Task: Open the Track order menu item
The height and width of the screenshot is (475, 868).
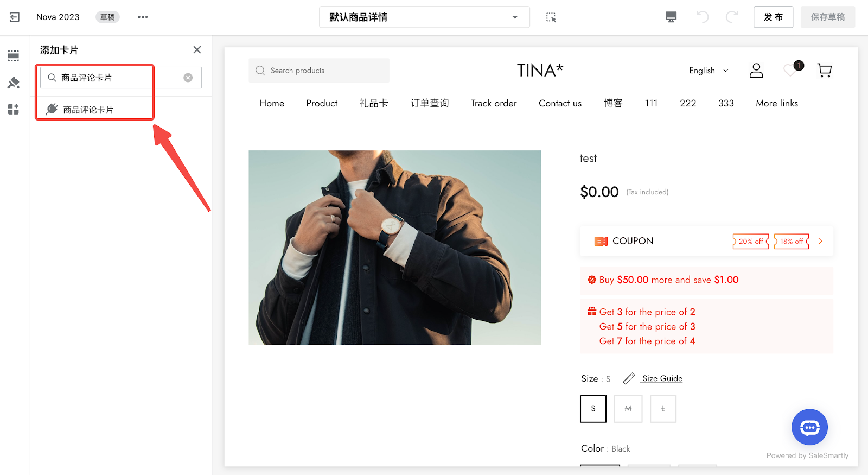Action: coord(494,103)
